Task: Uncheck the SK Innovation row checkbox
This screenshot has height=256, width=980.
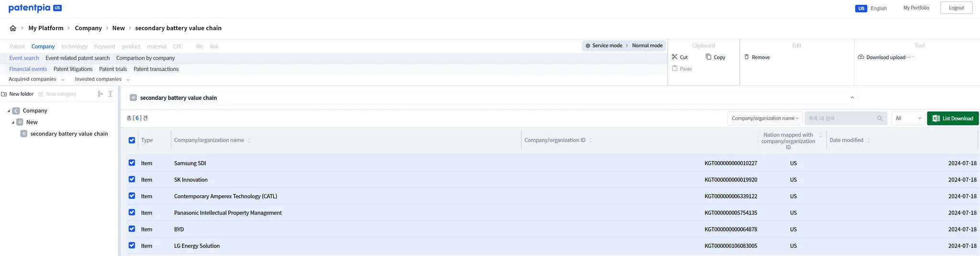Action: (x=132, y=179)
